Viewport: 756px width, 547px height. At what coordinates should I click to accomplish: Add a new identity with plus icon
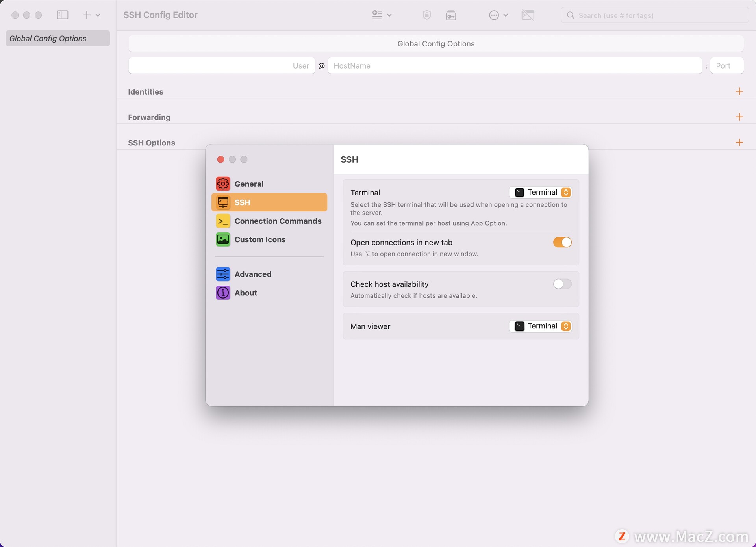[739, 91]
